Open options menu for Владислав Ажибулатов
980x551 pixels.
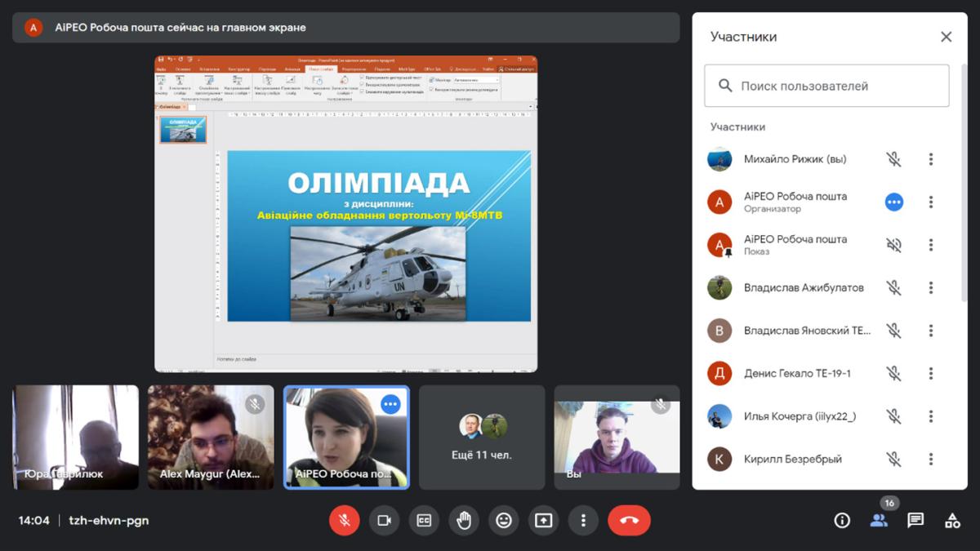930,287
